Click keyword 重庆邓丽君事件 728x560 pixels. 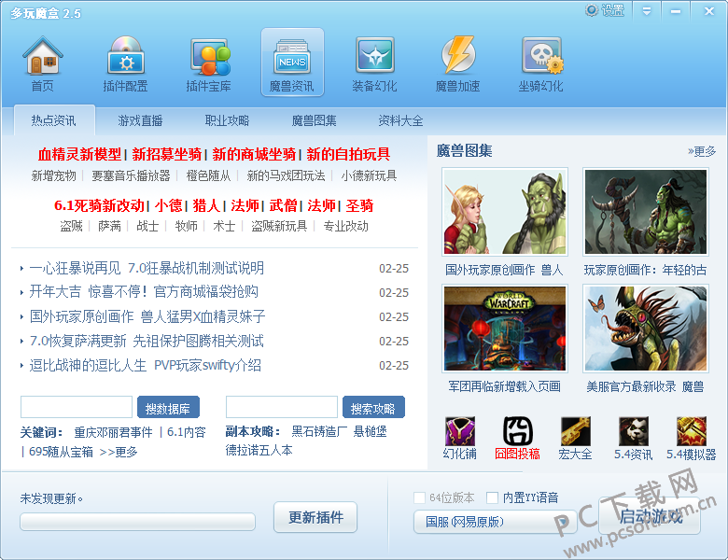click(x=113, y=432)
